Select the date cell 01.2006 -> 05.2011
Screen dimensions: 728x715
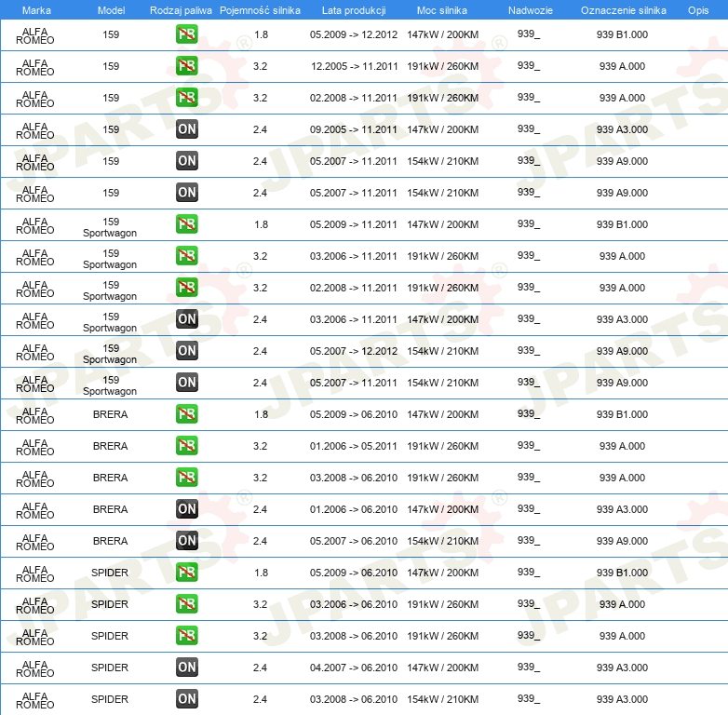(354, 446)
